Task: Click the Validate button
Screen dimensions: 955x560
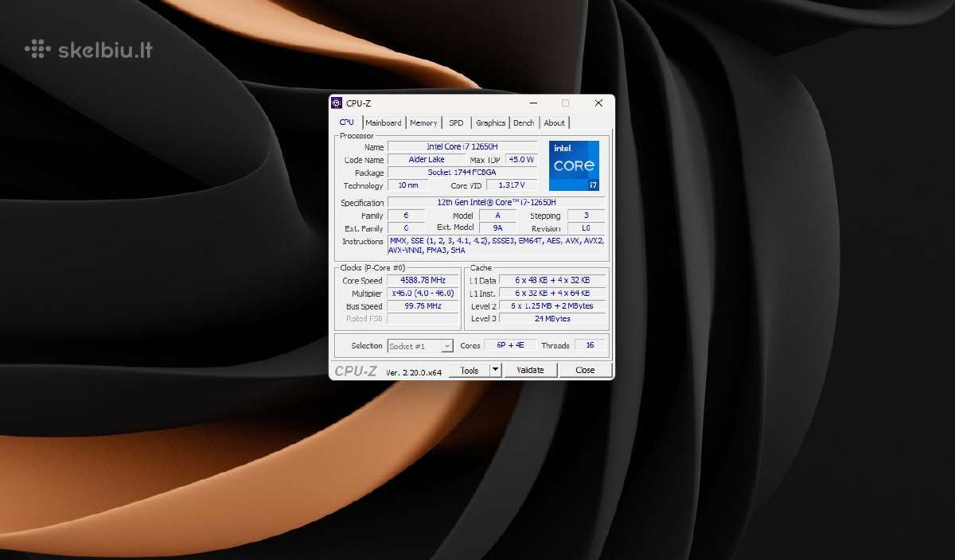Action: [530, 371]
